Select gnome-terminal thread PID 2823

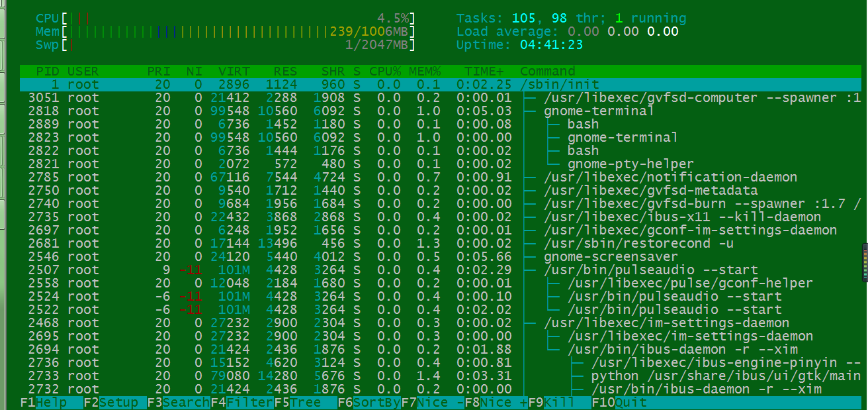coord(441,137)
